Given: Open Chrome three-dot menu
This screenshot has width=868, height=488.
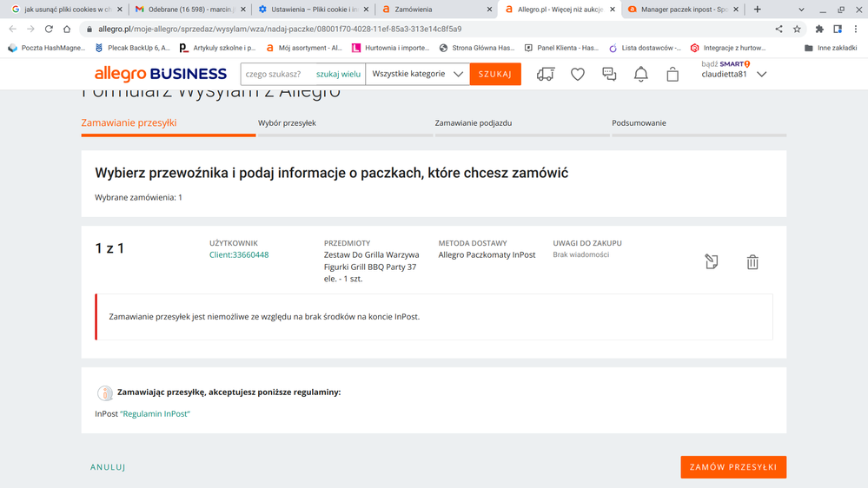Looking at the screenshot, I should (856, 29).
